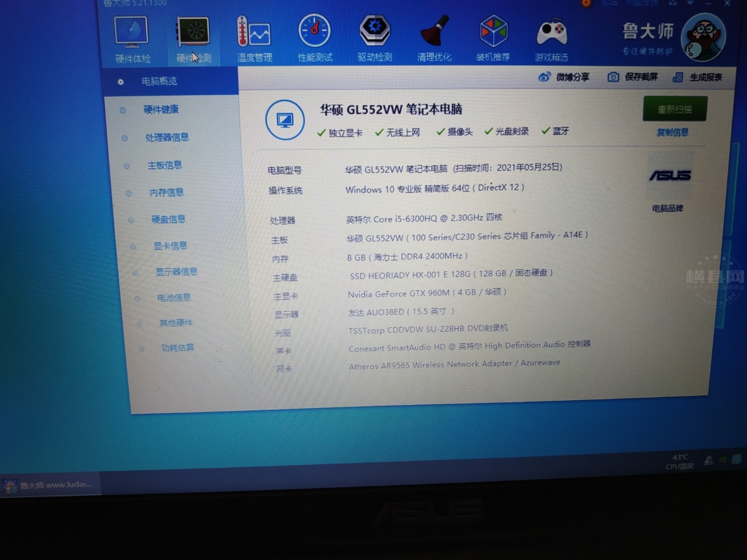Image resolution: width=747 pixels, height=560 pixels.
Task: Click the 鲁大师 mascot avatar
Action: 703,38
